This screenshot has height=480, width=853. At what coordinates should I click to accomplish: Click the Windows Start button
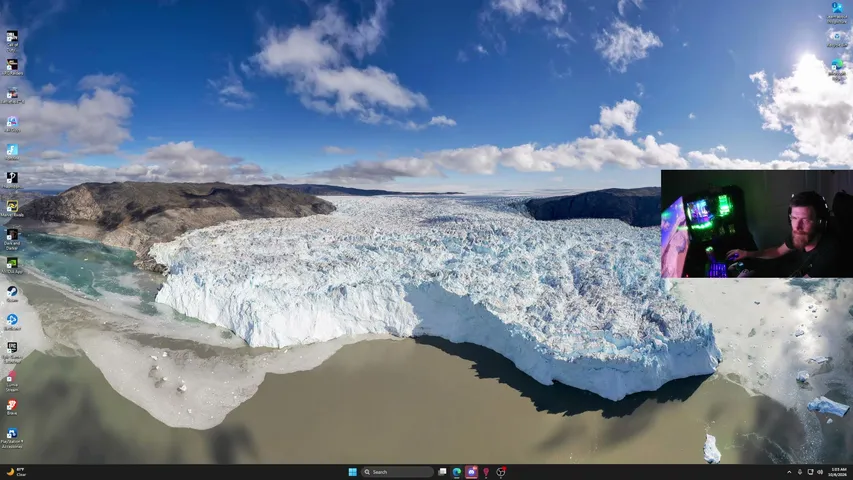(353, 472)
